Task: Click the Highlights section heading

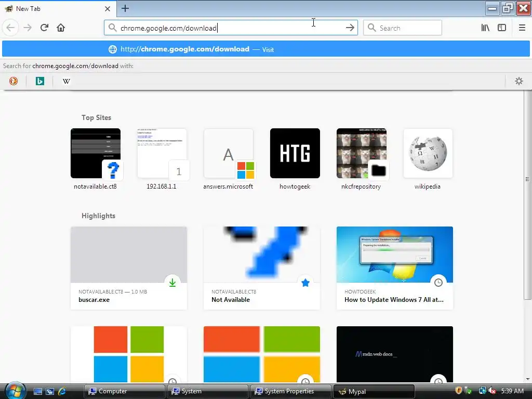Action: [98, 216]
